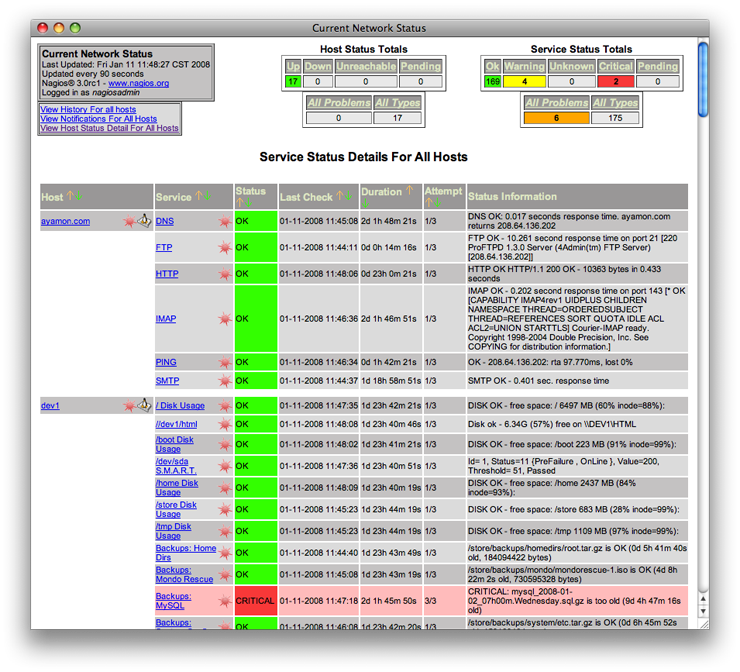Image resolution: width=740 pixels, height=672 pixels.
Task: Click the red starburst icon next to the dev1 host name
Action: click(129, 405)
